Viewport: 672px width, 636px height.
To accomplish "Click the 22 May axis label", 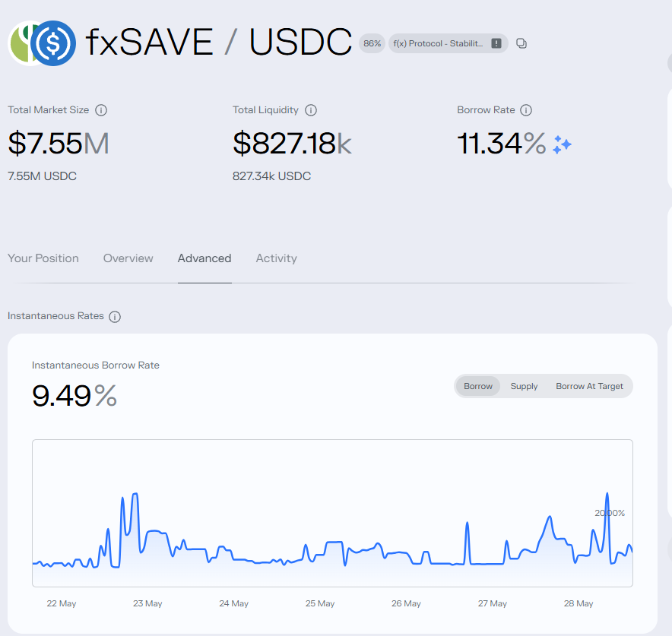I will pyautogui.click(x=62, y=603).
